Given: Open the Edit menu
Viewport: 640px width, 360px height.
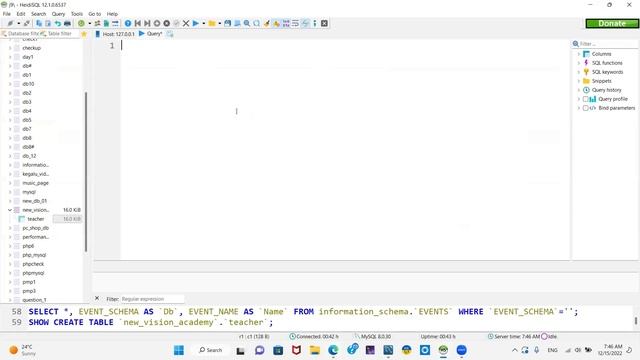Looking at the screenshot, I should pos(21,14).
